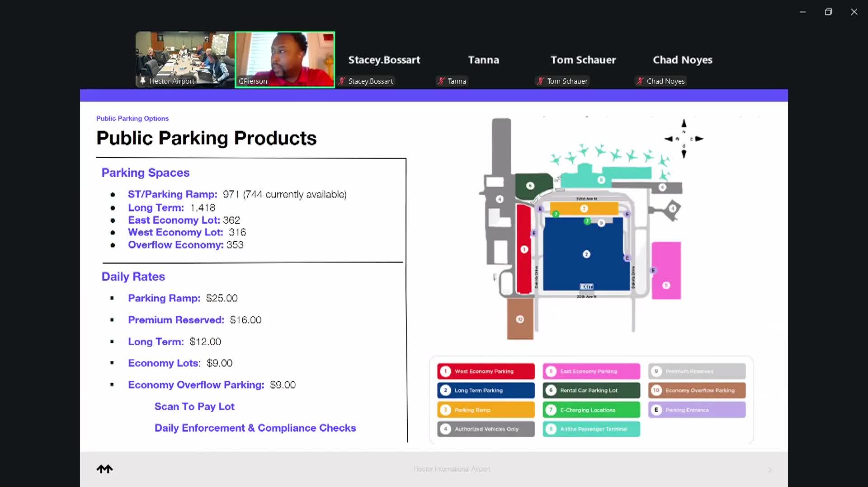Click the West Economy Parking legend swatch
The image size is (868, 487).
pos(486,371)
